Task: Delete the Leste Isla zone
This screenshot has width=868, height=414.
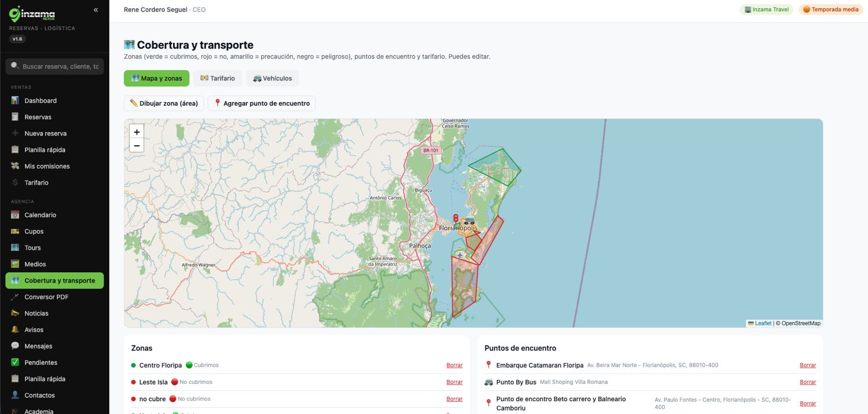Action: pyautogui.click(x=454, y=382)
